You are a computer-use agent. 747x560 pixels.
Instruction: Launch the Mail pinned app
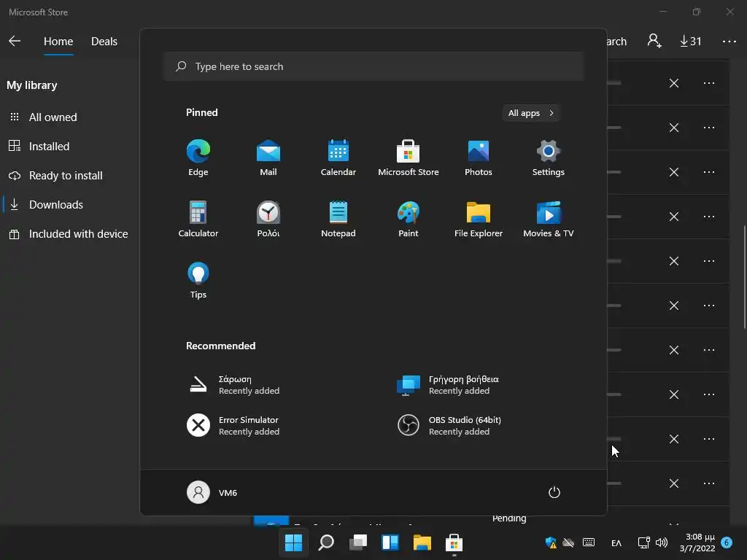pyautogui.click(x=268, y=158)
